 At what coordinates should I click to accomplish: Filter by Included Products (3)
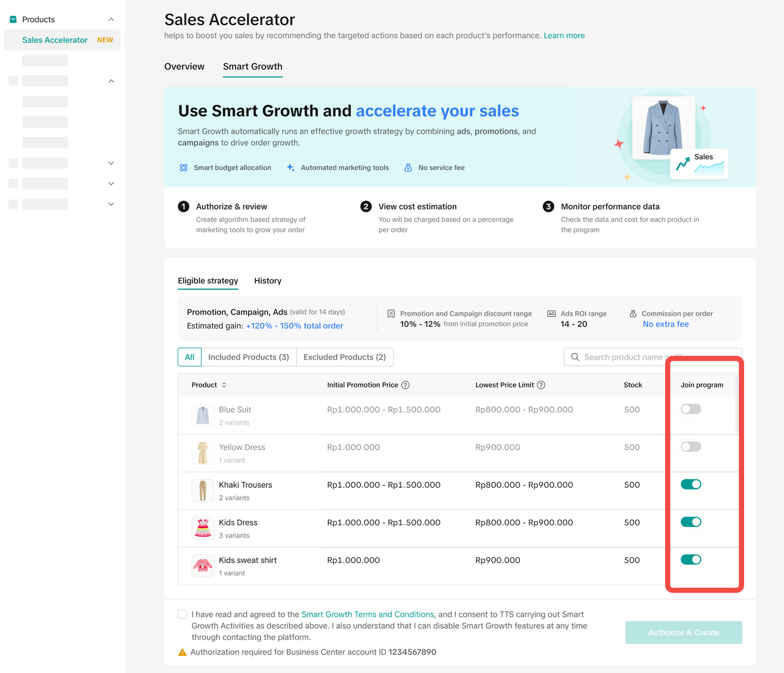[248, 357]
